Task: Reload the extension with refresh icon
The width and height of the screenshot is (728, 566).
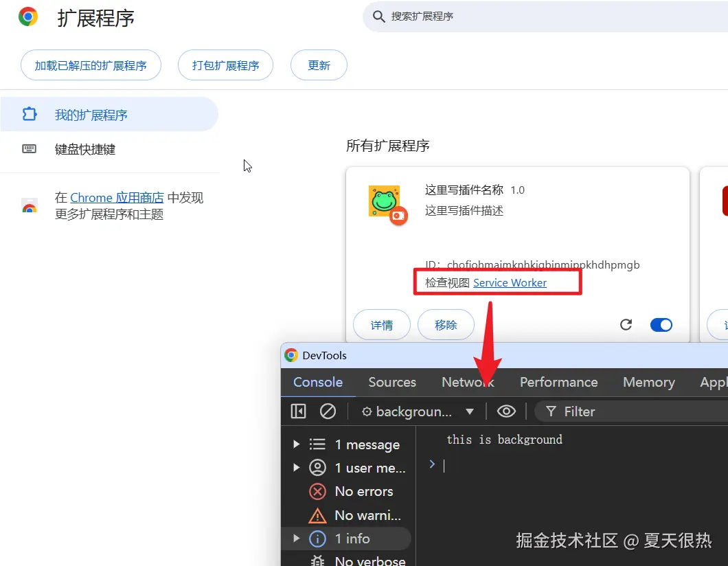Action: 626,324
